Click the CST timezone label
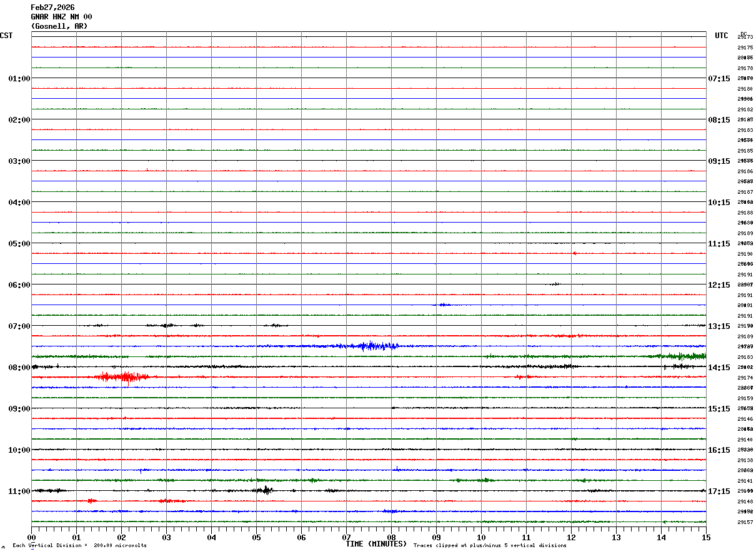756x554 pixels. click(6, 36)
